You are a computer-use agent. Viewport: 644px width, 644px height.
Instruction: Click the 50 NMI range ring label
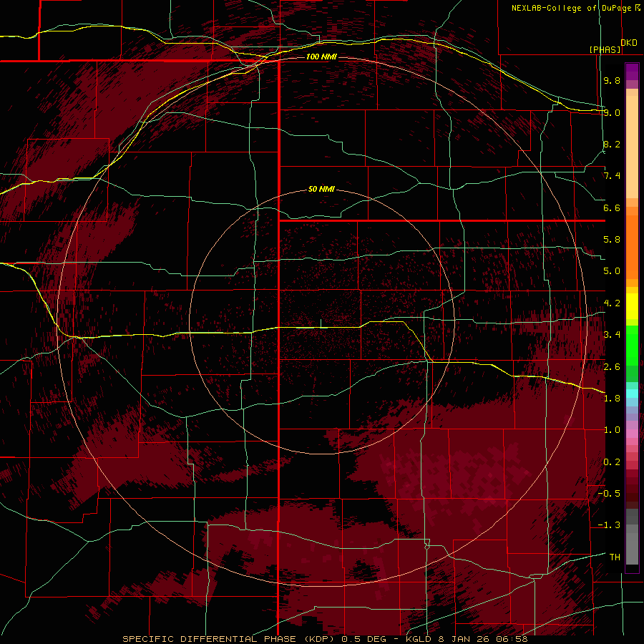click(321, 190)
